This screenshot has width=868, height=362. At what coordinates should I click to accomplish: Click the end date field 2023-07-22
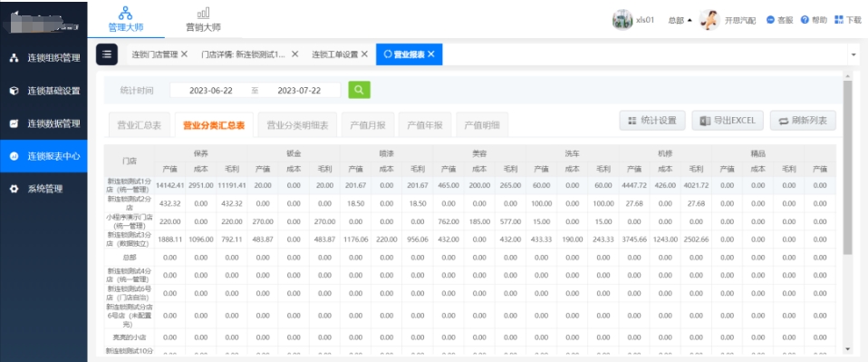click(299, 91)
